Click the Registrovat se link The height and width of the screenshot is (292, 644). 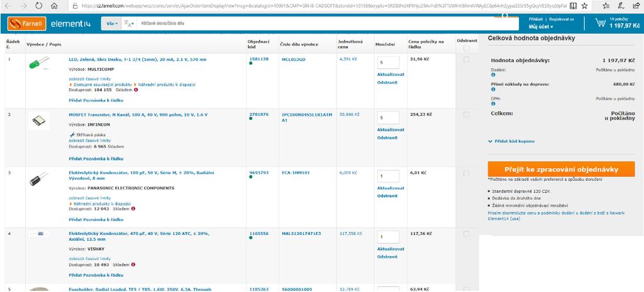pyautogui.click(x=562, y=19)
